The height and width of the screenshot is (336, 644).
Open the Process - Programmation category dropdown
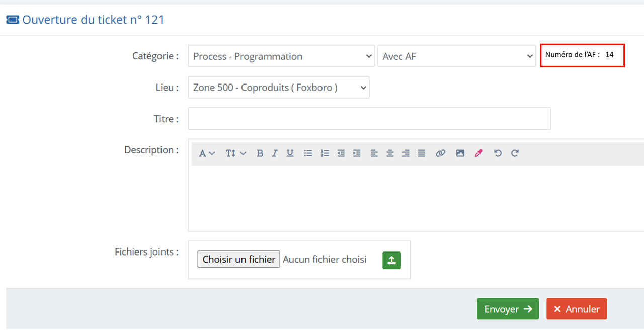[281, 56]
